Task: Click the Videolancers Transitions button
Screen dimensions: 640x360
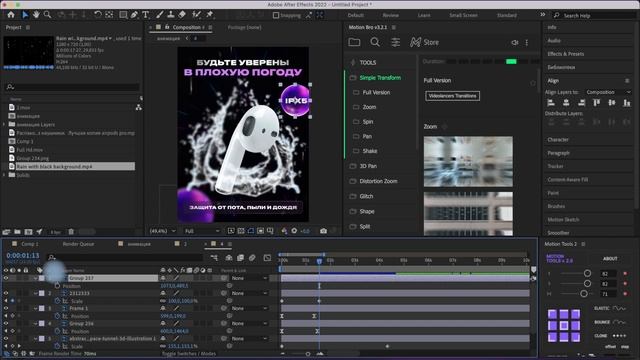Action: (x=452, y=96)
